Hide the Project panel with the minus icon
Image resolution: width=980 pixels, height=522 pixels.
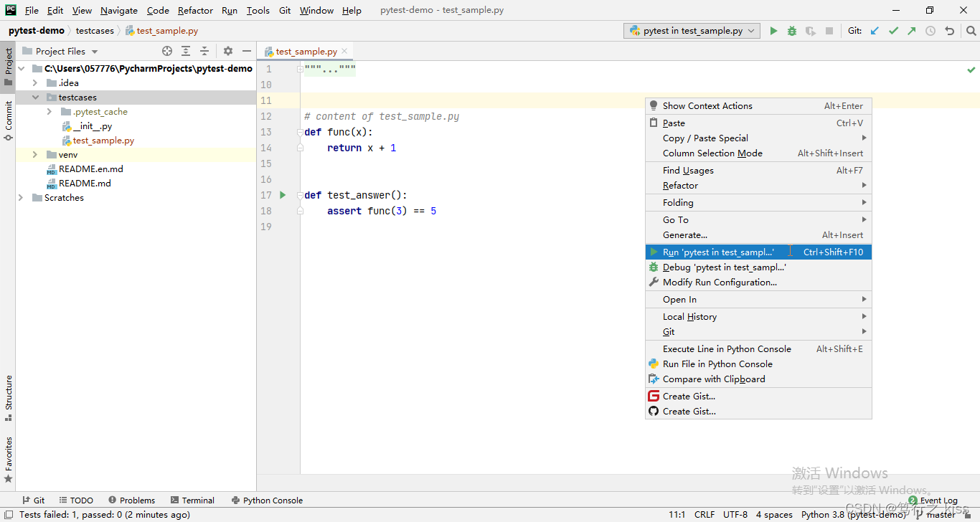coord(247,51)
